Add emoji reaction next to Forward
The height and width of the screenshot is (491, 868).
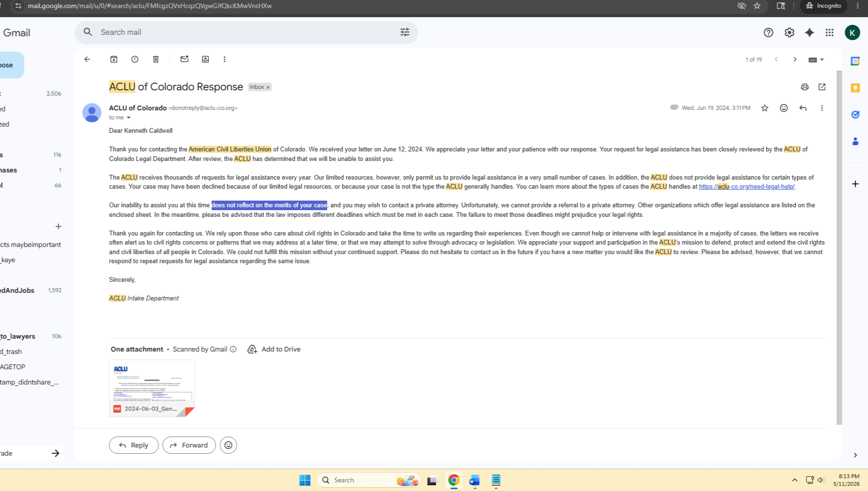tap(229, 445)
